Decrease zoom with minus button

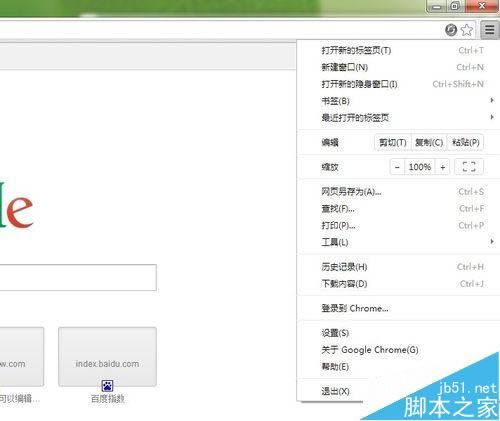tap(397, 167)
